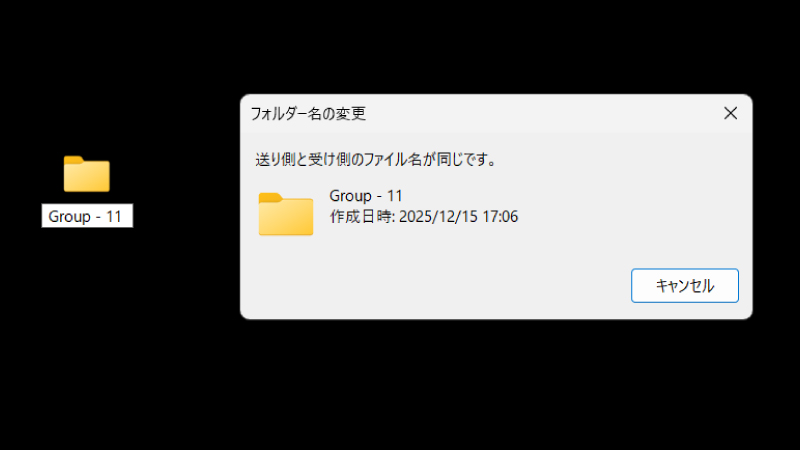Click the dialog's blank area beside キャンセル

coord(434,286)
